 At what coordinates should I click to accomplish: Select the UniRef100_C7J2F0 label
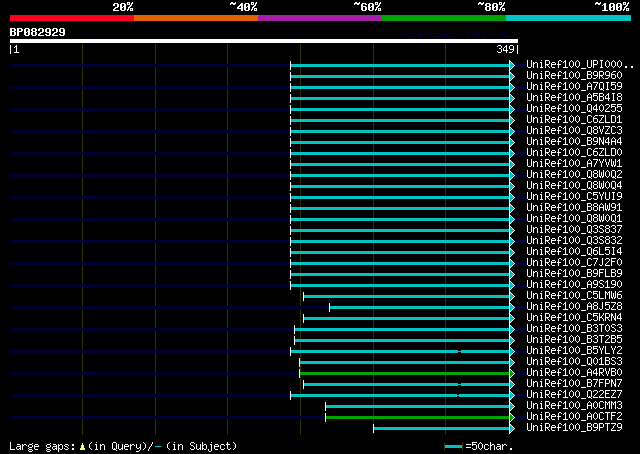tap(574, 263)
